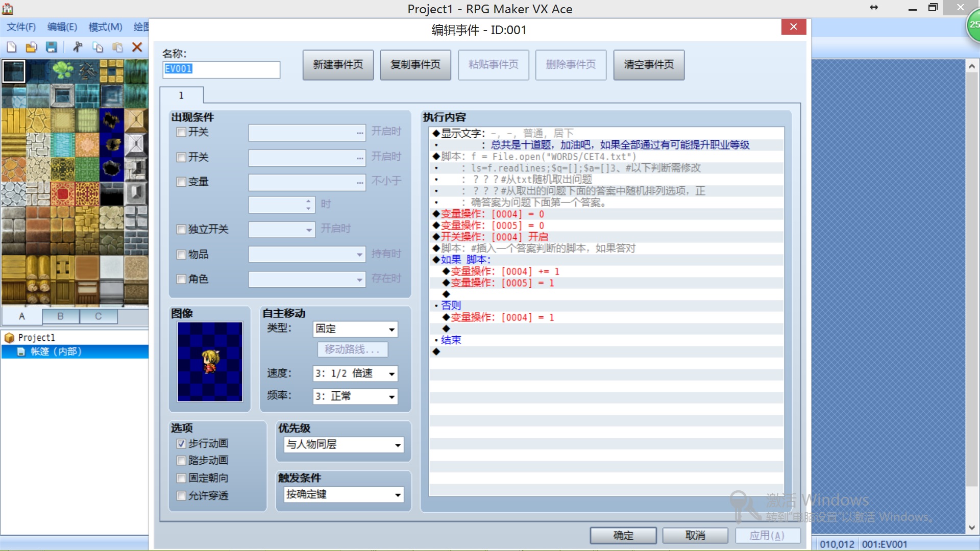
Task: Open the 类型 movement type dropdown
Action: [355, 329]
